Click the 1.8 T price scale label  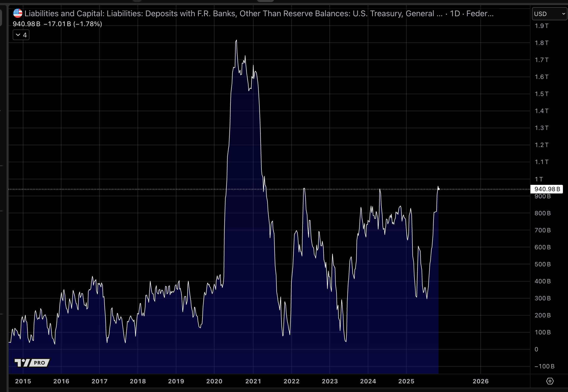tap(542, 43)
